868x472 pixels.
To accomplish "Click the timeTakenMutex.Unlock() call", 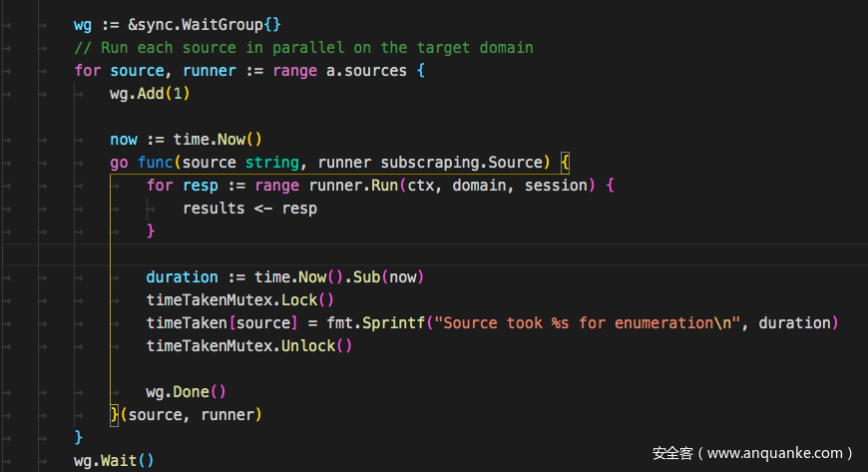I will coord(249,345).
